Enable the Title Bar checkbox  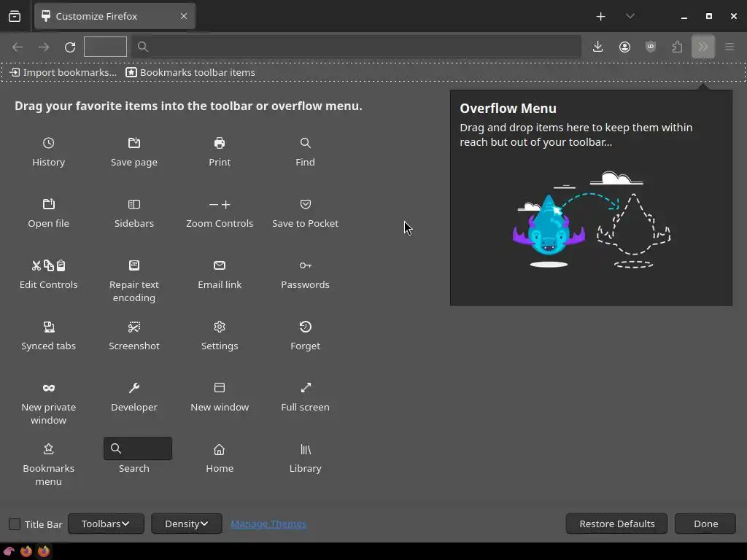15,524
